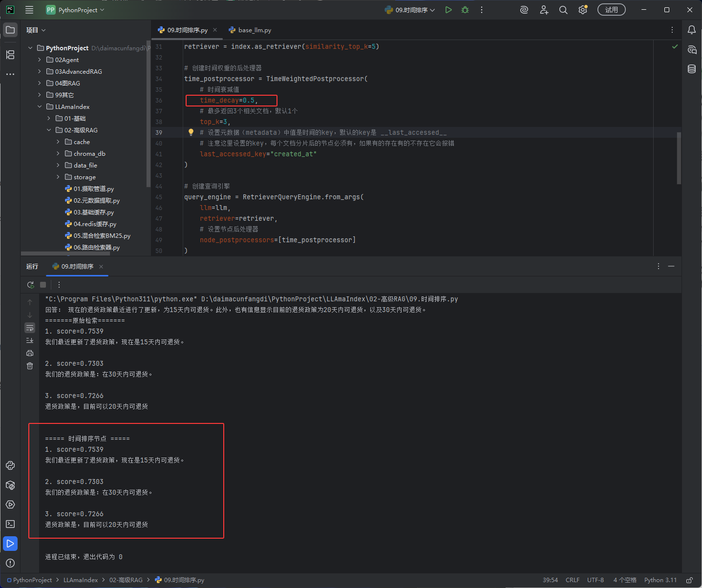Viewport: 702px width, 588px height.
Task: Show intention actions light bulb
Action: point(191,132)
